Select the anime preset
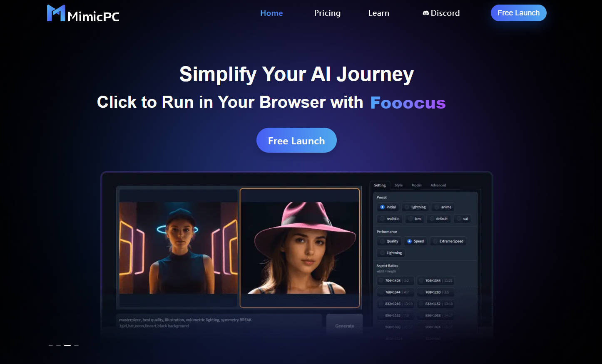The height and width of the screenshot is (364, 602). 443,207
